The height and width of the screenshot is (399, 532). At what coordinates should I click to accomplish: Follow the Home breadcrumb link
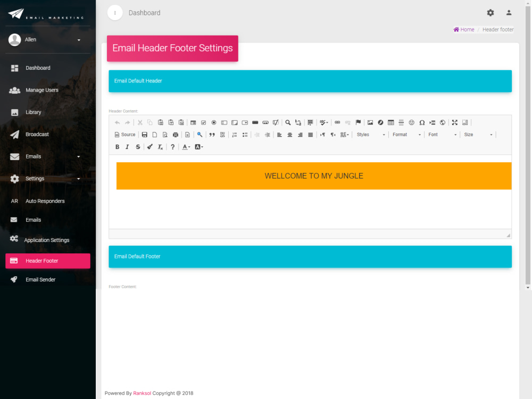[x=464, y=29]
